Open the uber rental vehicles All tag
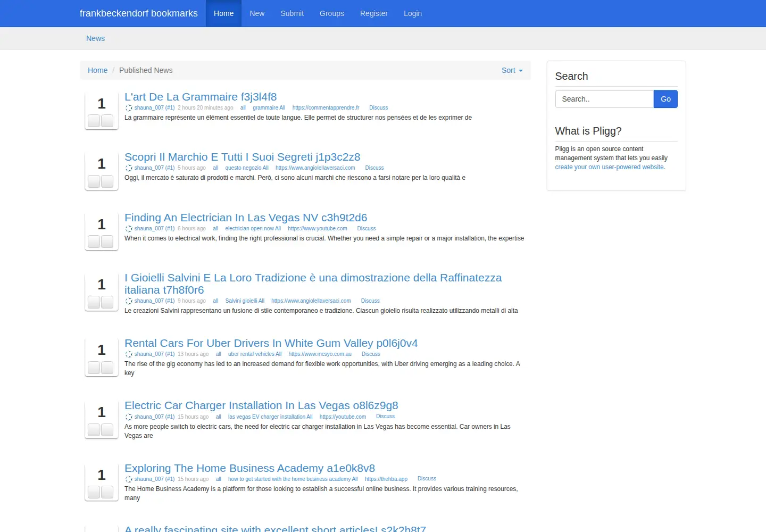Screen dimensions: 766x532 255,354
